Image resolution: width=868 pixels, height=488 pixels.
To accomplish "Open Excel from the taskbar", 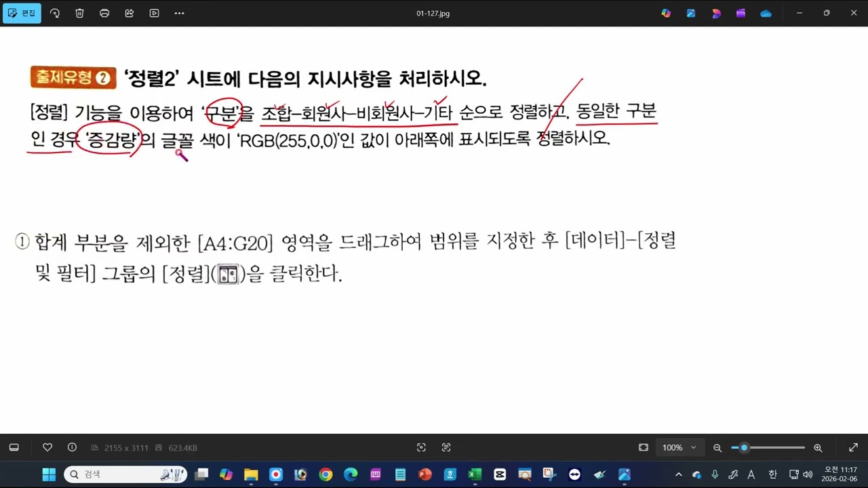I will [x=475, y=474].
